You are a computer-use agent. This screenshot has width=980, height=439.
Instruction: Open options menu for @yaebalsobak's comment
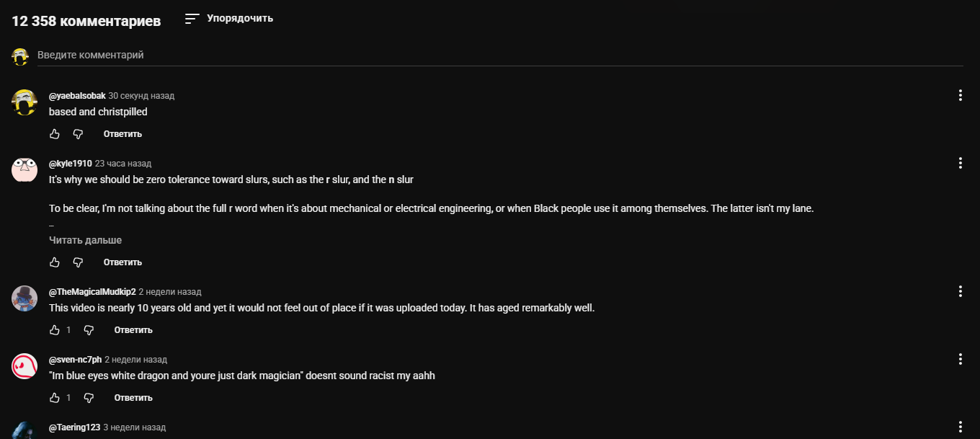point(960,95)
